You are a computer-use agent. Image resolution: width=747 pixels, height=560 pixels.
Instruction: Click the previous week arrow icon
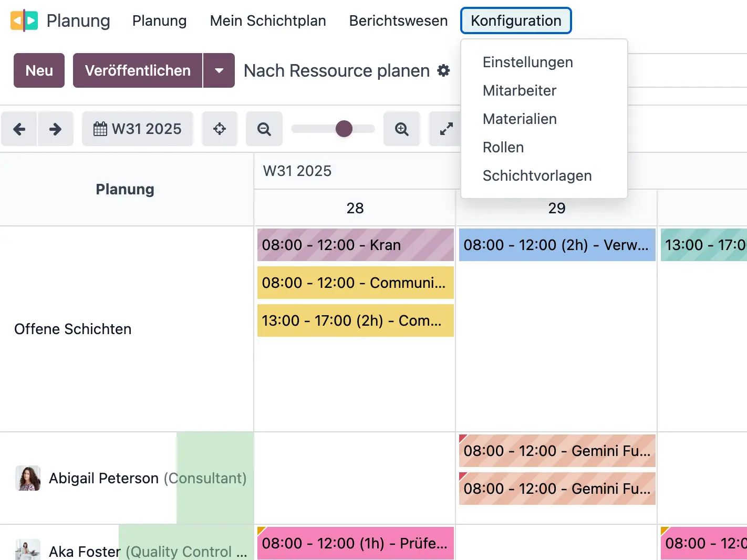(x=19, y=129)
